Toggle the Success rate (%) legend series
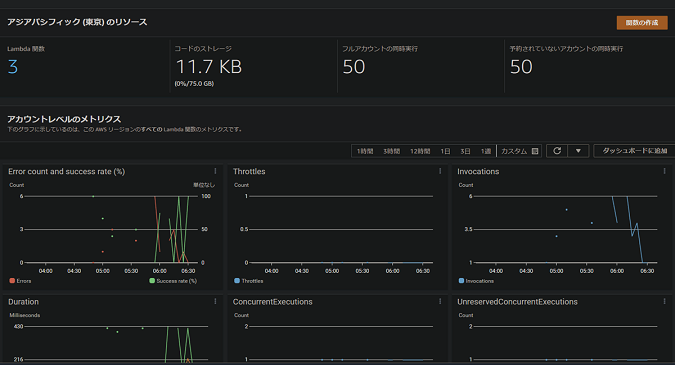 173,281
